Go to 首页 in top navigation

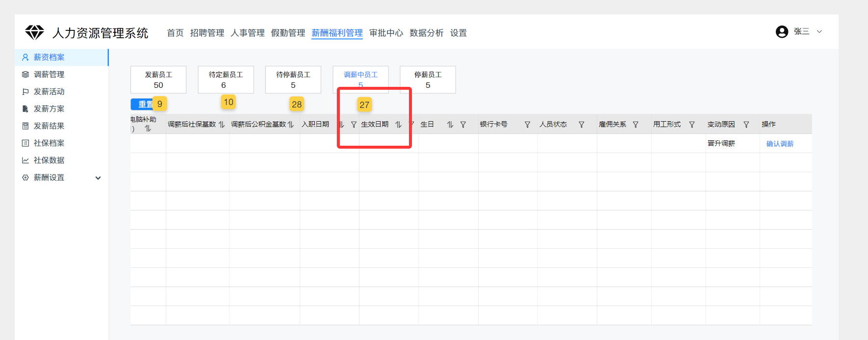175,33
